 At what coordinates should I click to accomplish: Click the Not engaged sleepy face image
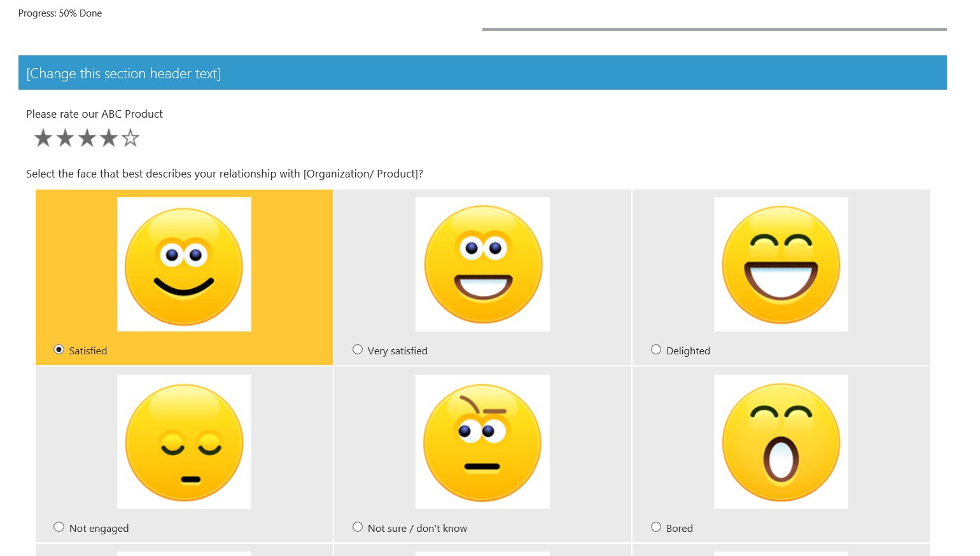point(184,441)
